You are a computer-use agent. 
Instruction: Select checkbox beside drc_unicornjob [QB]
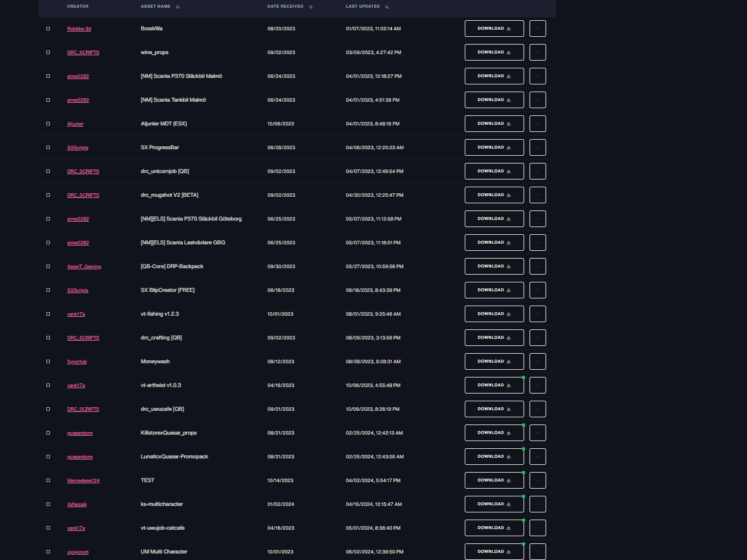point(48,171)
